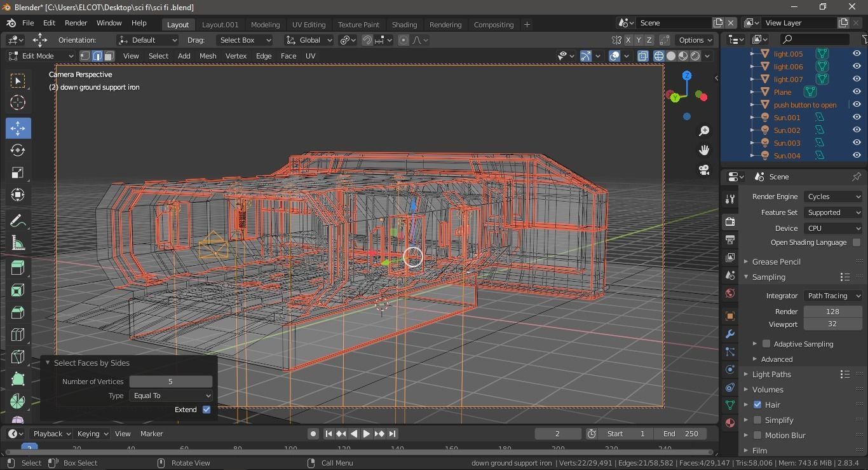Open the Feature Set Supported dropdown
The height and width of the screenshot is (470, 868).
(833, 212)
